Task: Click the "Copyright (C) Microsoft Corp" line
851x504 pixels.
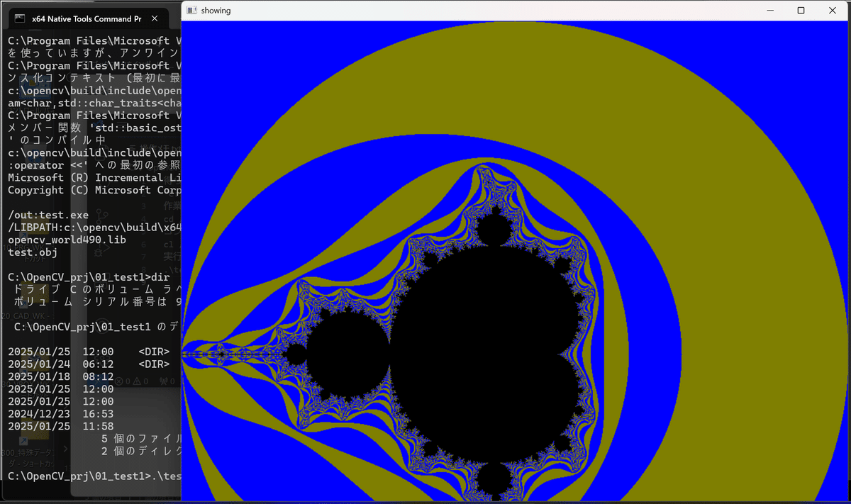Action: 94,190
